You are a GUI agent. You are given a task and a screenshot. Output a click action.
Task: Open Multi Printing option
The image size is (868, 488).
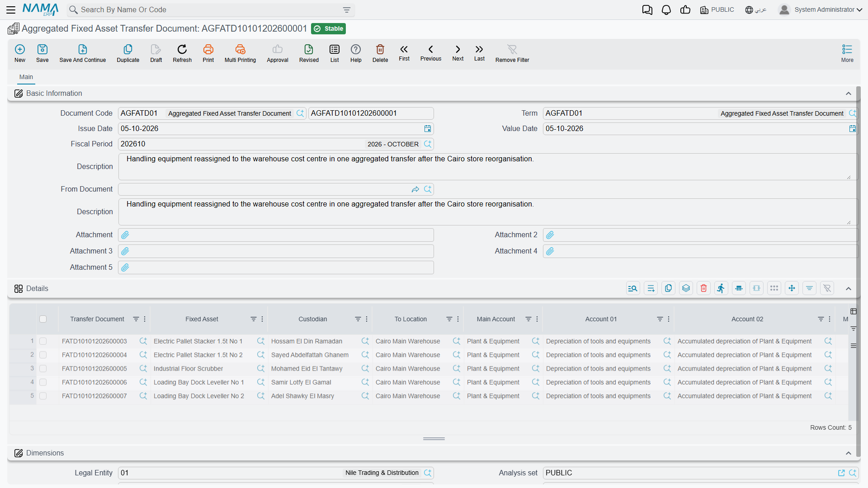[x=240, y=53]
